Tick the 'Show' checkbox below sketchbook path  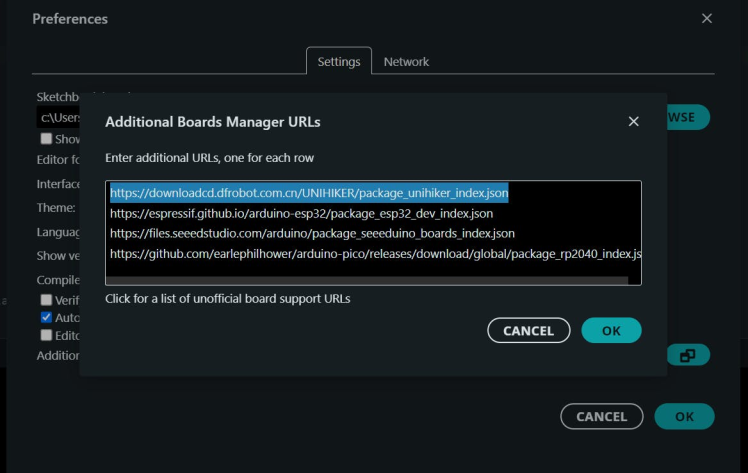point(46,139)
